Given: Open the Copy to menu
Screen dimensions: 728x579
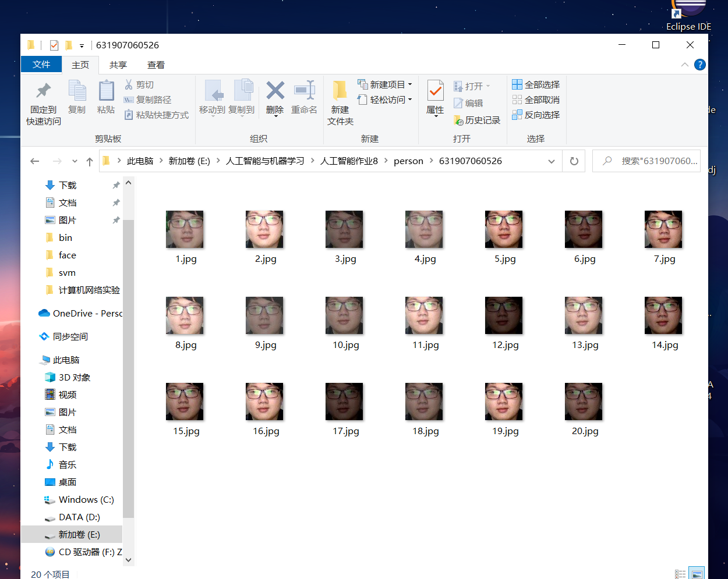Looking at the screenshot, I should [242, 98].
